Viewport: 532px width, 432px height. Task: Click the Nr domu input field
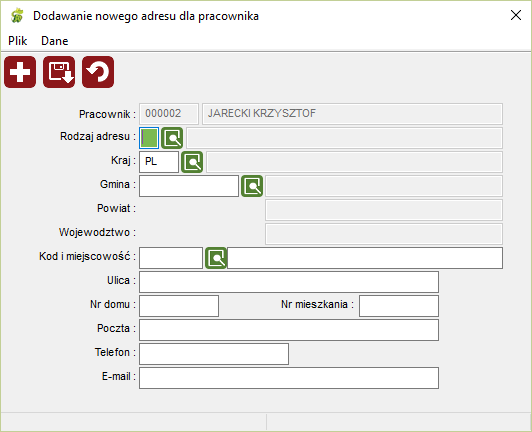pyautogui.click(x=179, y=306)
